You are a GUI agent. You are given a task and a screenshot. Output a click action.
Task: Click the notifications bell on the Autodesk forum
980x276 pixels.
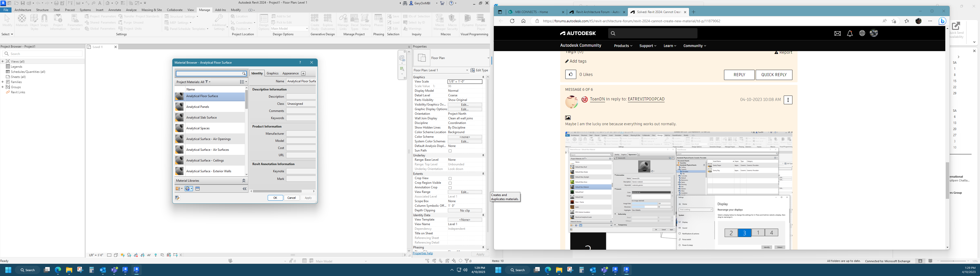850,33
